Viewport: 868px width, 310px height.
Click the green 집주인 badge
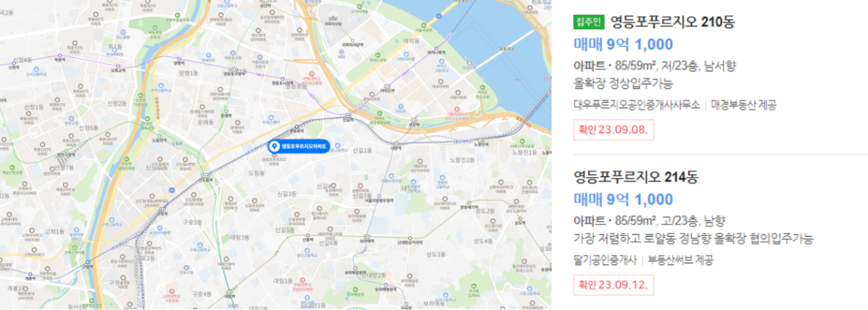[589, 22]
